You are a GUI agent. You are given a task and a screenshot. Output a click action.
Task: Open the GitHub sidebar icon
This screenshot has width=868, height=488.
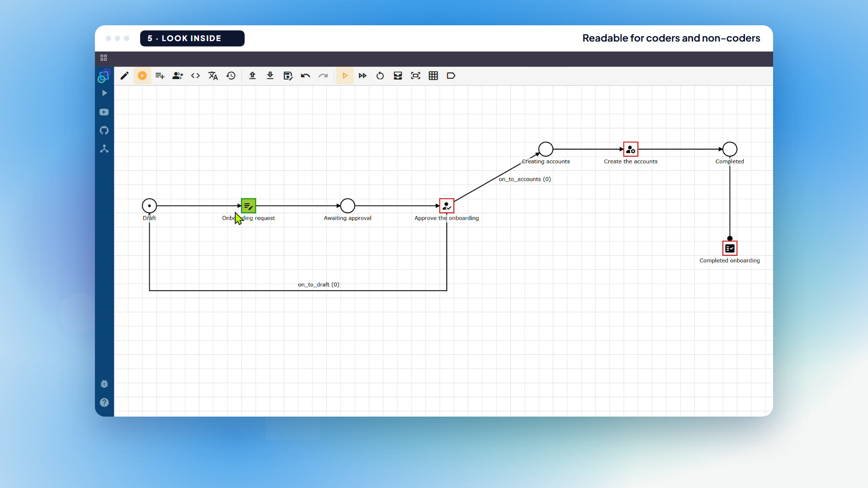point(104,131)
